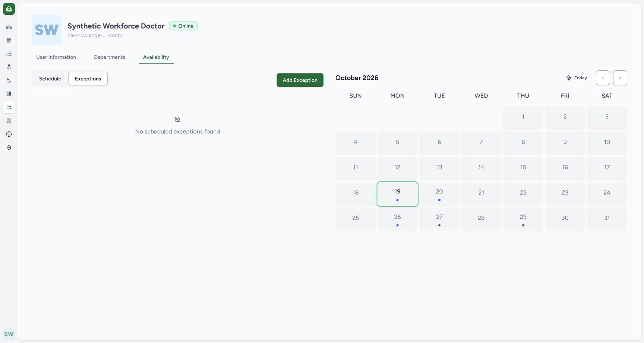Open the list view sidebar icon
Image resolution: width=644 pixels, height=343 pixels.
pos(9,54)
